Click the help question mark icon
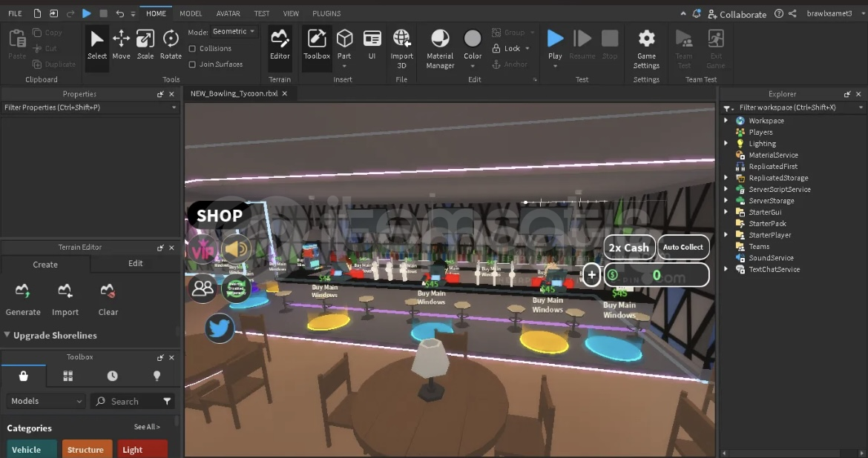 click(x=779, y=13)
